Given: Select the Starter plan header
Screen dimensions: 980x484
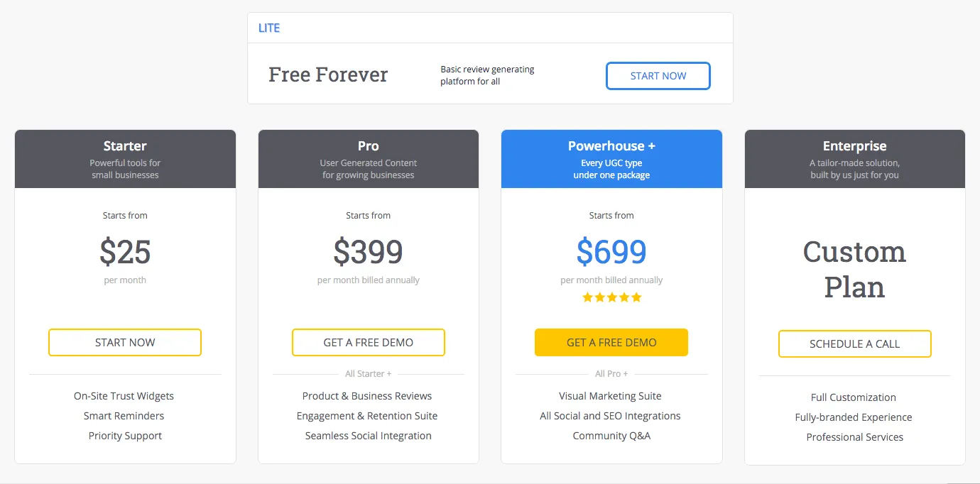Looking at the screenshot, I should (125, 146).
